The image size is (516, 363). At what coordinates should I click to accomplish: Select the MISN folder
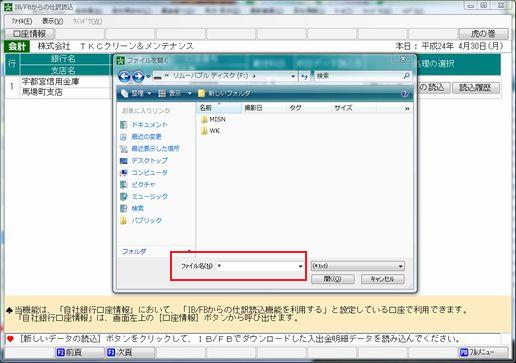coord(213,119)
